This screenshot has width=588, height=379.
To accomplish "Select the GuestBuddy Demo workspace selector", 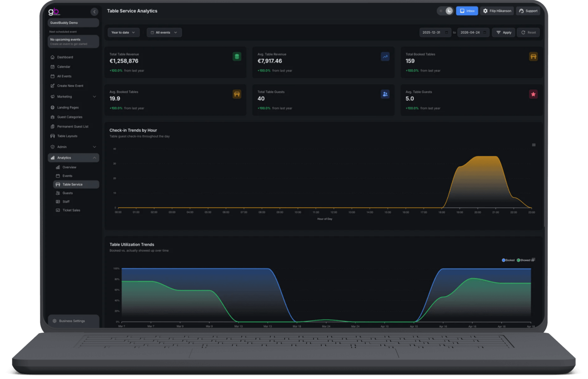I will point(73,23).
